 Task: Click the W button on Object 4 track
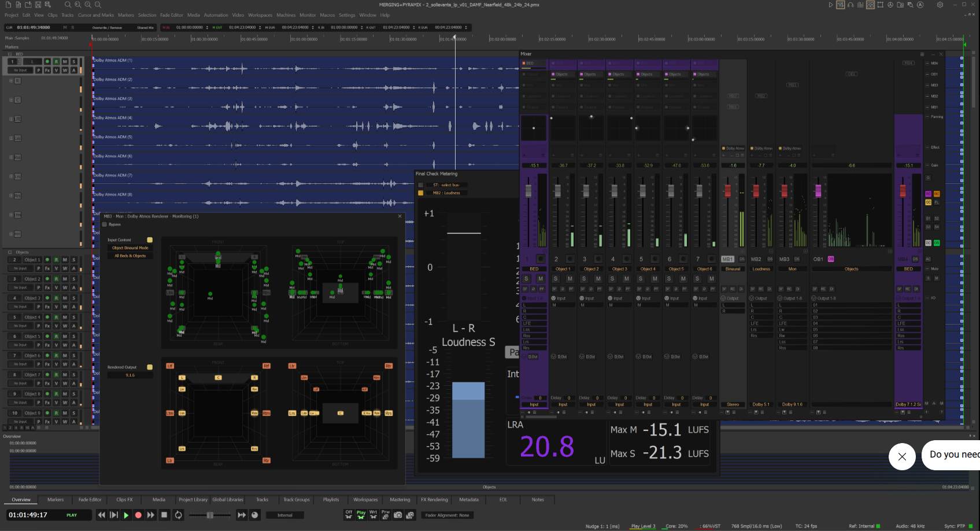click(x=65, y=326)
